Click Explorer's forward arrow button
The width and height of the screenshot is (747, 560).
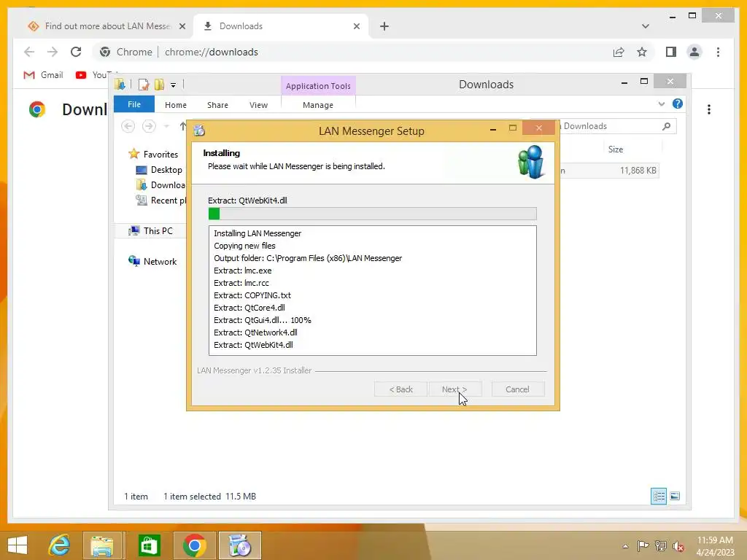[149, 126]
